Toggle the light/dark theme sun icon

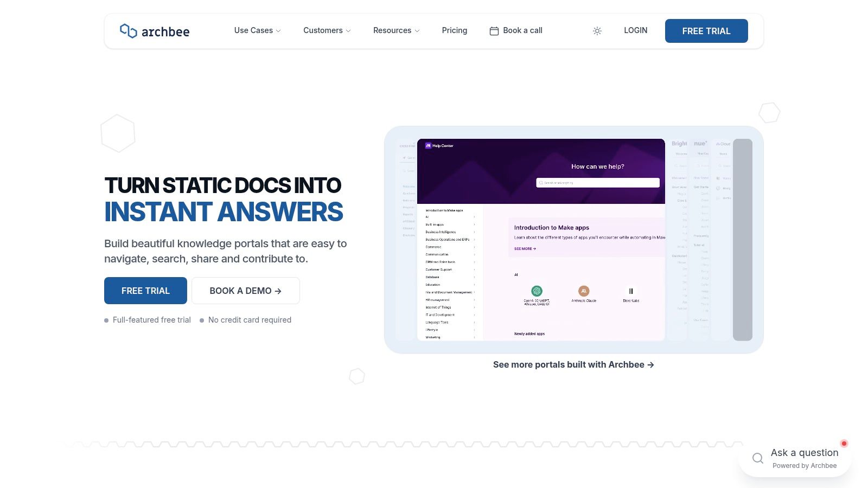597,31
